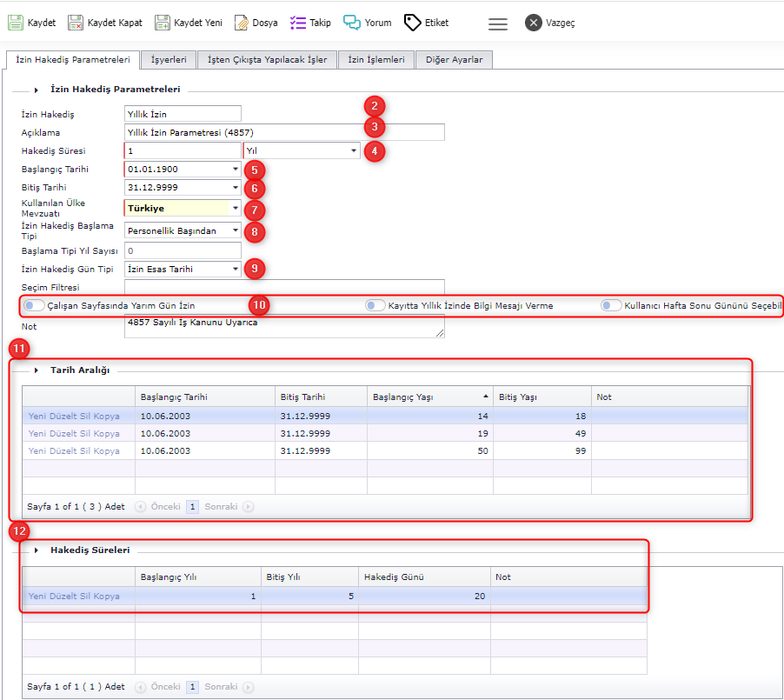Click the İzin Hakediş input field
Image resolution: width=784 pixels, height=700 pixels.
(183, 114)
